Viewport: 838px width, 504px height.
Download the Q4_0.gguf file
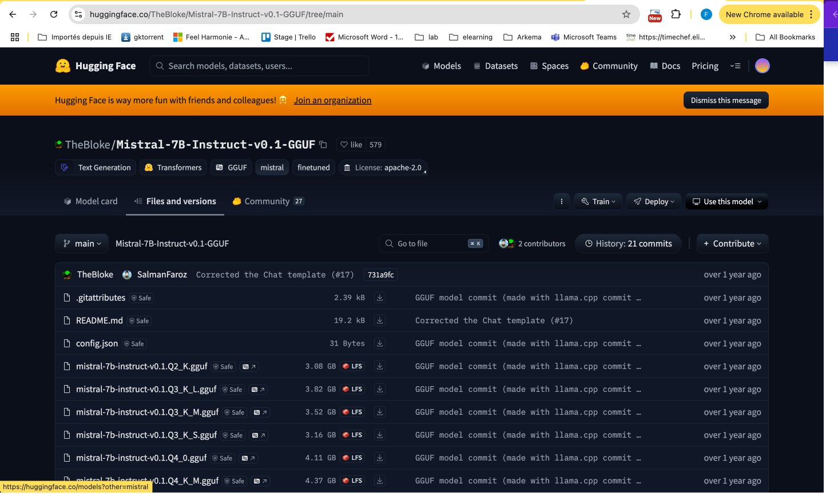(380, 458)
